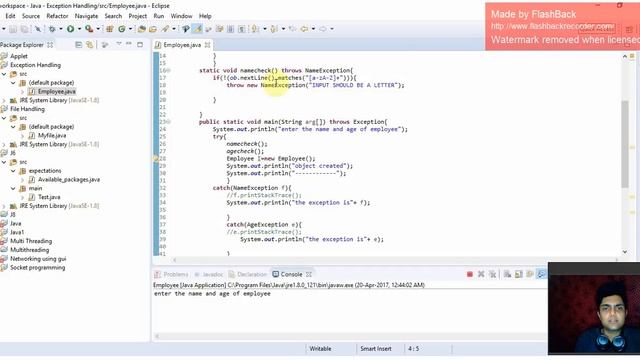The width and height of the screenshot is (640, 360).
Task: Open the Back navigation history dropdown
Action: (313, 29)
